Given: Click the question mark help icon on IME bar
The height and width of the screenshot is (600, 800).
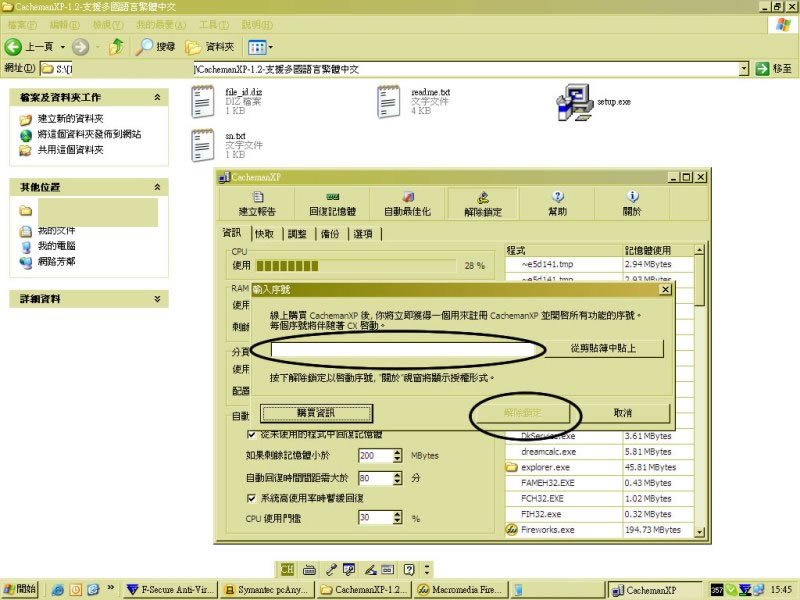Looking at the screenshot, I should point(409,569).
